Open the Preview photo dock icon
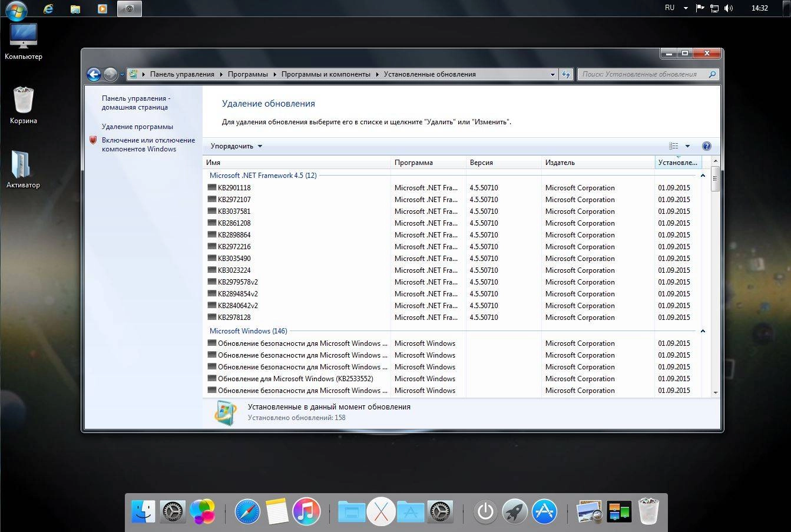791x532 pixels. point(590,511)
